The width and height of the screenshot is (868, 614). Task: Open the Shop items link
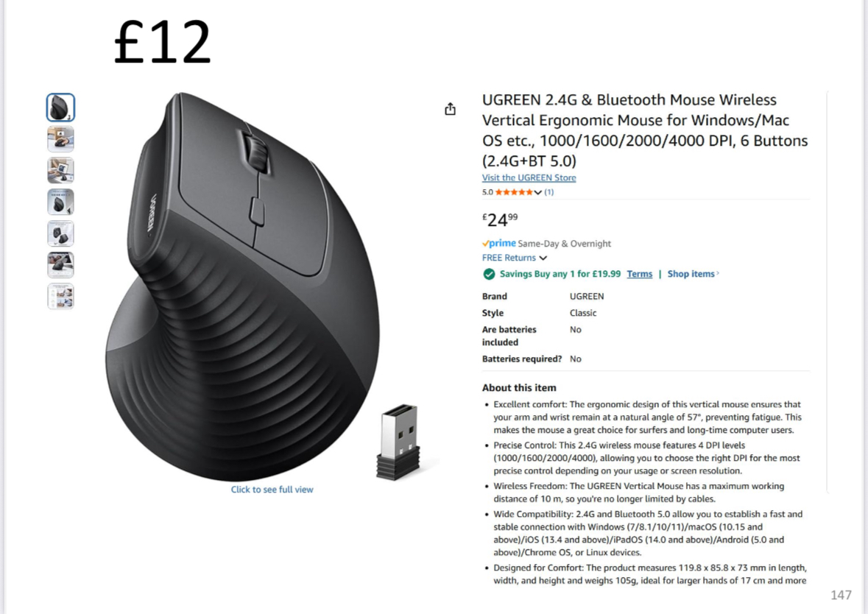pos(693,274)
